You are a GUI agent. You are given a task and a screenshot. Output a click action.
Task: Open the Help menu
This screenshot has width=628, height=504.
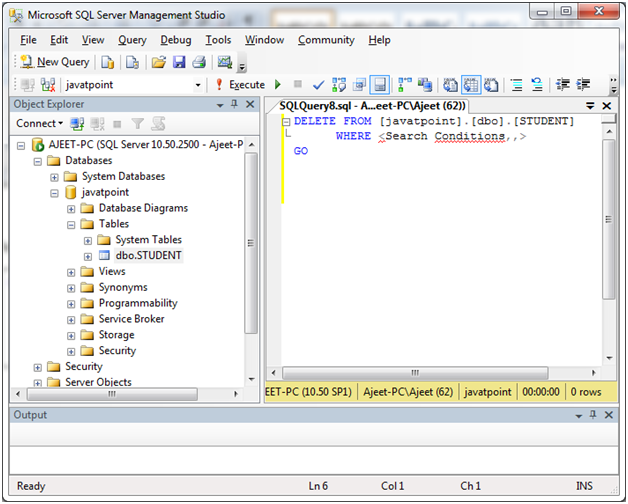click(x=379, y=40)
